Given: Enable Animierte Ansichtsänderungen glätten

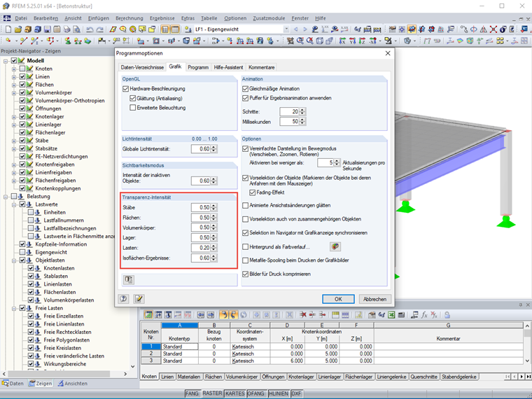Looking at the screenshot, I should [x=245, y=206].
